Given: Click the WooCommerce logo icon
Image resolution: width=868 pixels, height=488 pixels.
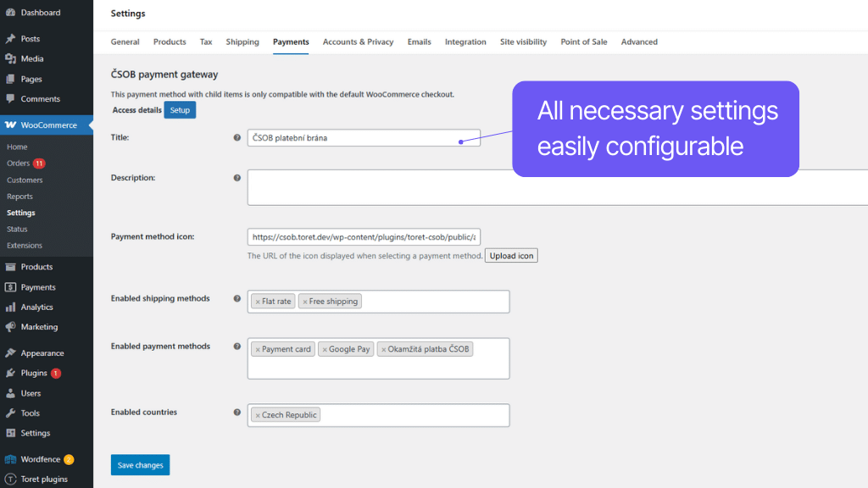Looking at the screenshot, I should pyautogui.click(x=10, y=125).
